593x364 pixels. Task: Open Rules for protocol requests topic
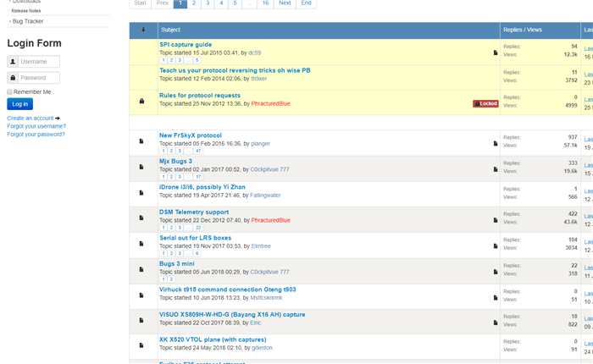(x=200, y=96)
